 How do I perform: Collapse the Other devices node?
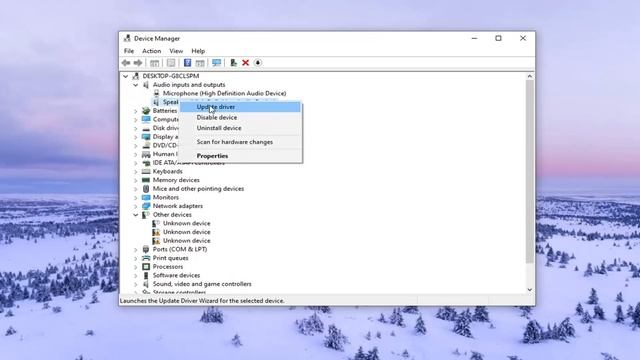(136, 215)
